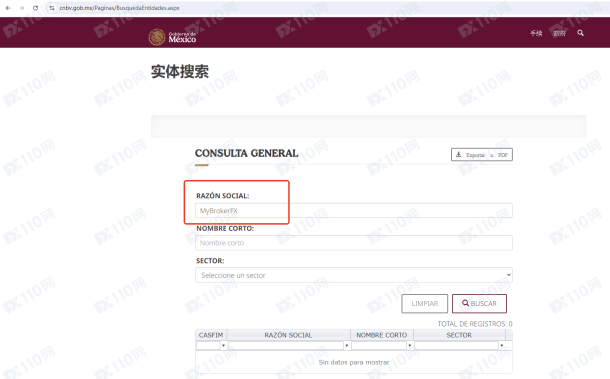Viewport: 610px width, 379px height.
Task: Sort by the CASFIM column header
Action: pyautogui.click(x=211, y=335)
